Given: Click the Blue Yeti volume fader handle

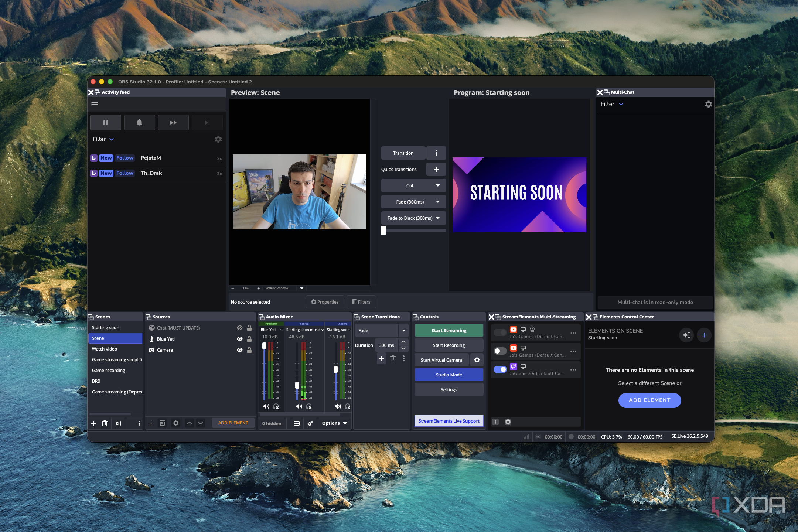Looking at the screenshot, I should pyautogui.click(x=264, y=346).
